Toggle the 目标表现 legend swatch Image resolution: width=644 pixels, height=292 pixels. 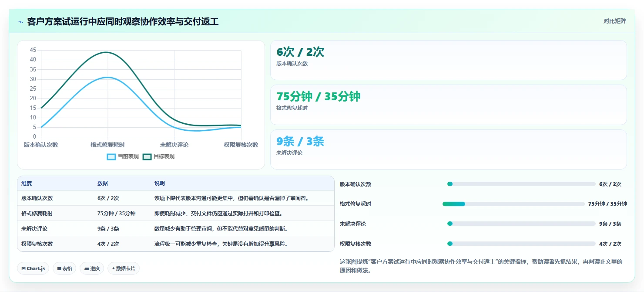[147, 156]
